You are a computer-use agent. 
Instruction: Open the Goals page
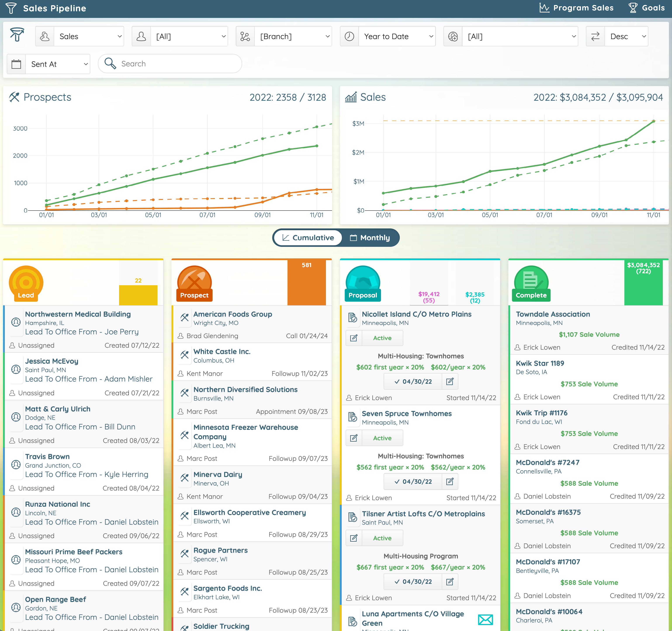point(647,8)
